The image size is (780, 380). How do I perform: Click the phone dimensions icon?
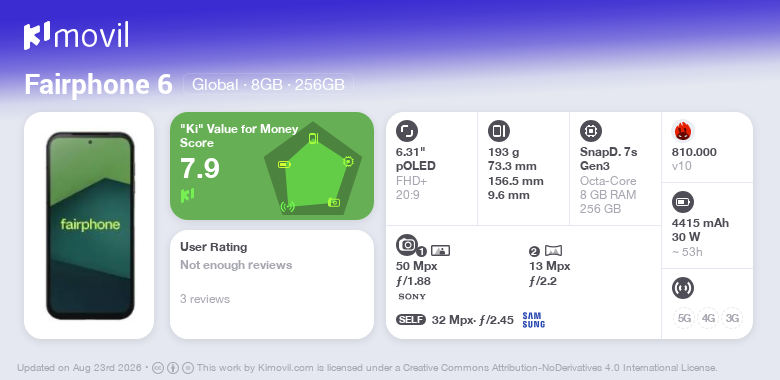(x=499, y=131)
